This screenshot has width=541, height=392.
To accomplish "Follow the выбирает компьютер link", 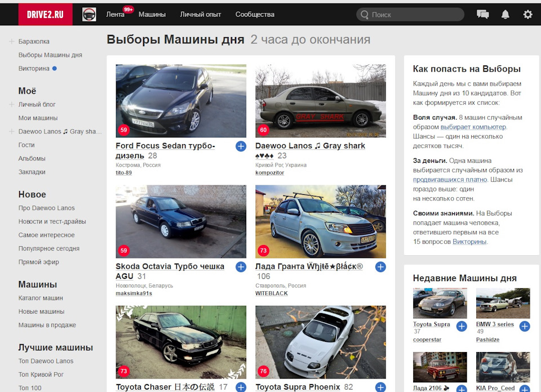I will (473, 127).
